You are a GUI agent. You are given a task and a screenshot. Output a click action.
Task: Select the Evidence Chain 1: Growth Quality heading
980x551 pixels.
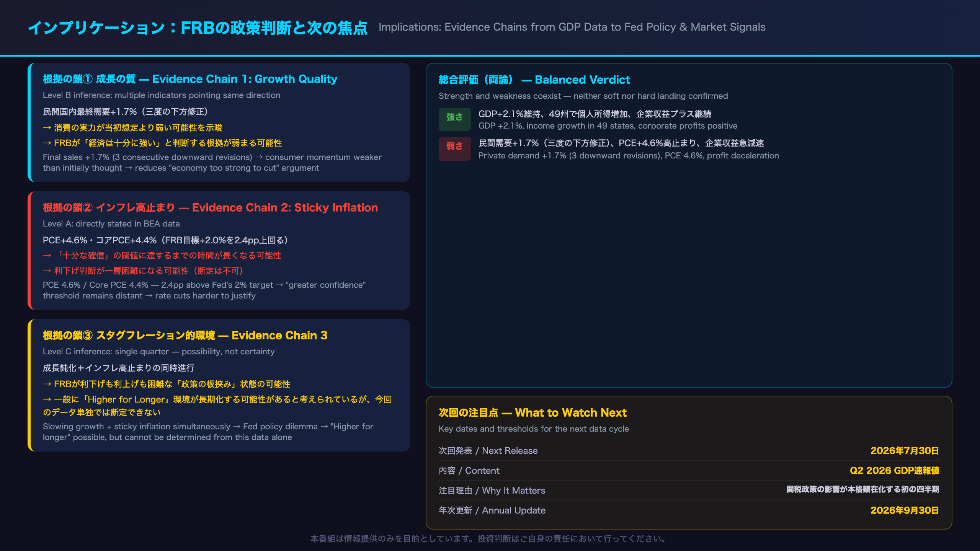(x=190, y=79)
